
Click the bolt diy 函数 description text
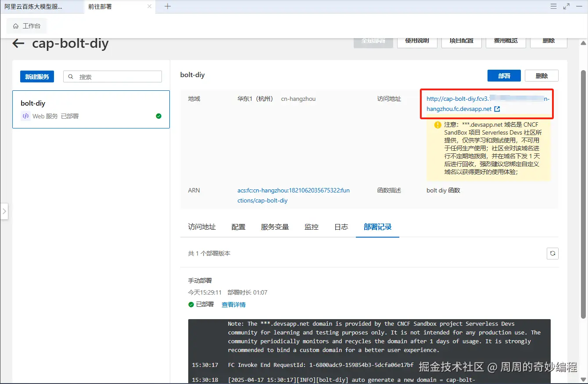(x=443, y=190)
